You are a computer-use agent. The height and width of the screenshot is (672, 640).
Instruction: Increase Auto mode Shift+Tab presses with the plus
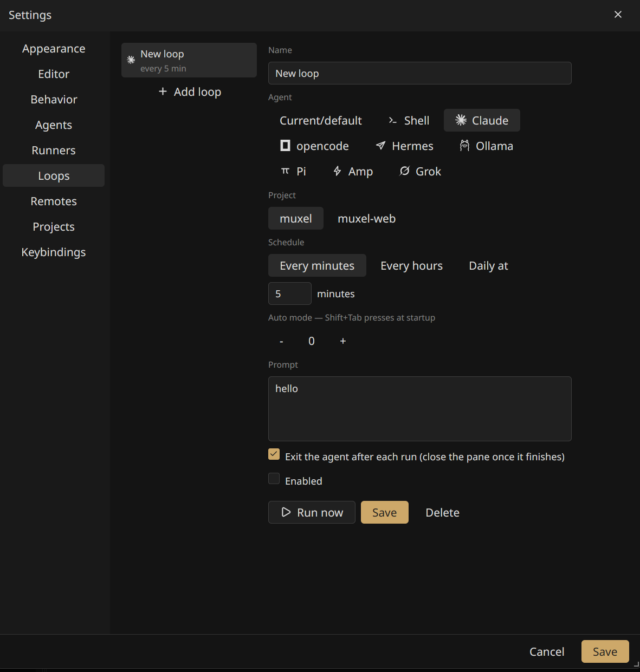(342, 341)
